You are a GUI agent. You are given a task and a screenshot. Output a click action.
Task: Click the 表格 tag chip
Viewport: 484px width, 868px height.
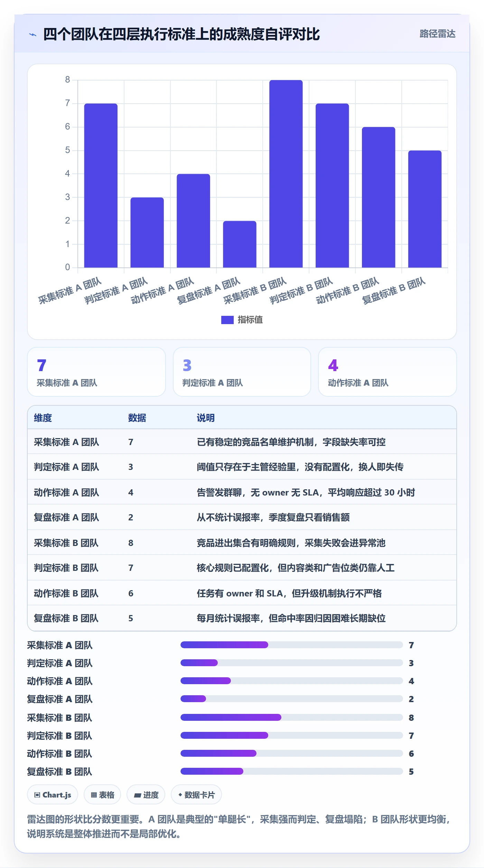point(102,795)
